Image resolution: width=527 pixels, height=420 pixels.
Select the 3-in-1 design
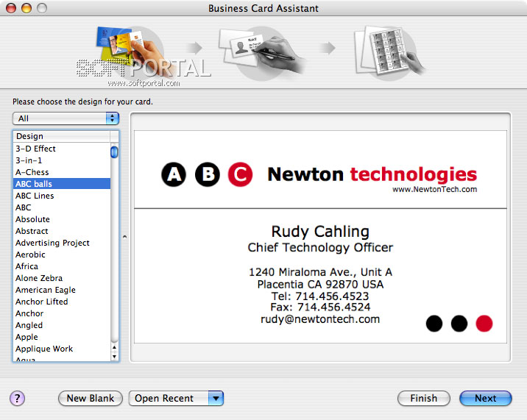click(62, 160)
